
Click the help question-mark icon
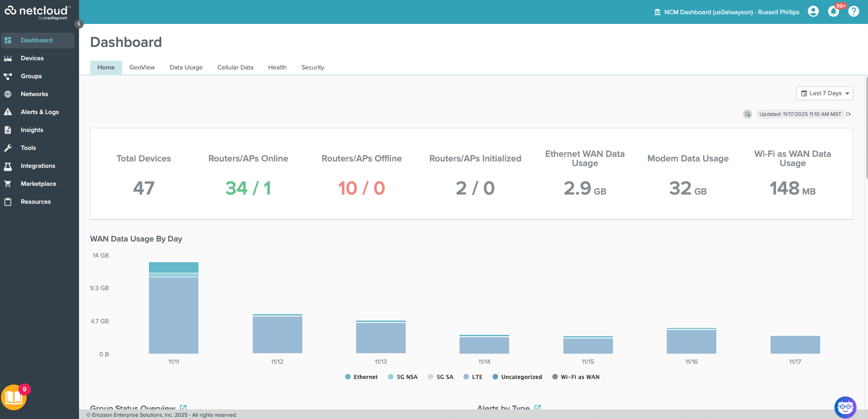[853, 11]
